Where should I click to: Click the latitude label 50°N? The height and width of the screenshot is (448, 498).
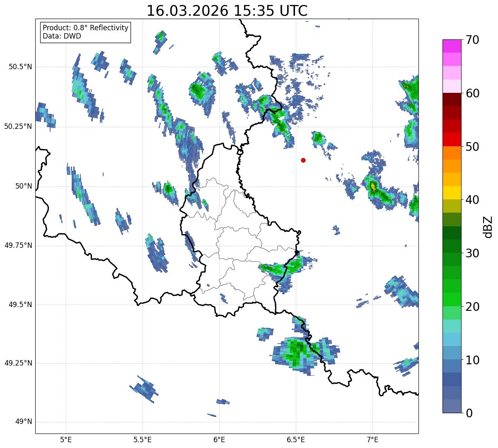[24, 186]
